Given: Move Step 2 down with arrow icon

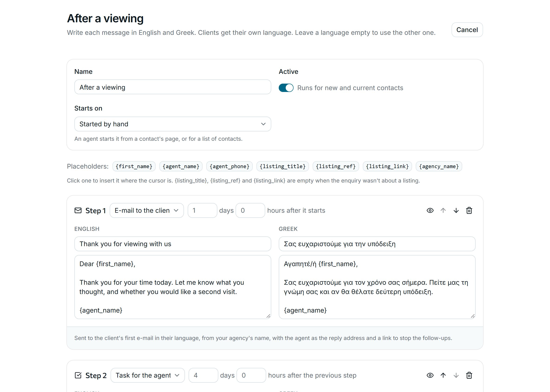Looking at the screenshot, I should tap(456, 375).
